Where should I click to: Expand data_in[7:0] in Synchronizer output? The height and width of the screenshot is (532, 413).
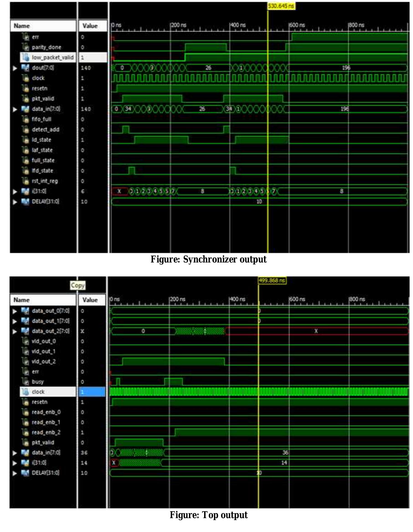15,109
